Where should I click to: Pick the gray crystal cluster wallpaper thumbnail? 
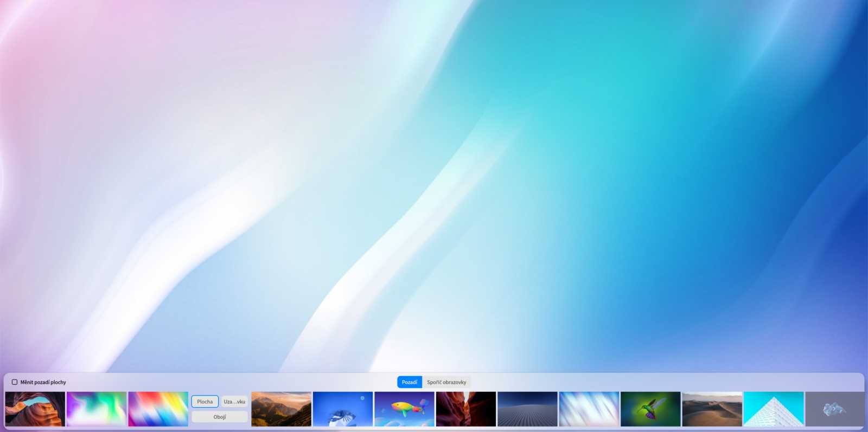tap(835, 409)
